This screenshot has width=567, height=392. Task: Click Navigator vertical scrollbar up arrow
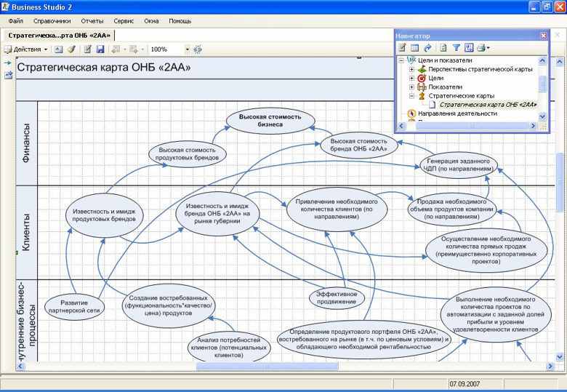pos(542,61)
